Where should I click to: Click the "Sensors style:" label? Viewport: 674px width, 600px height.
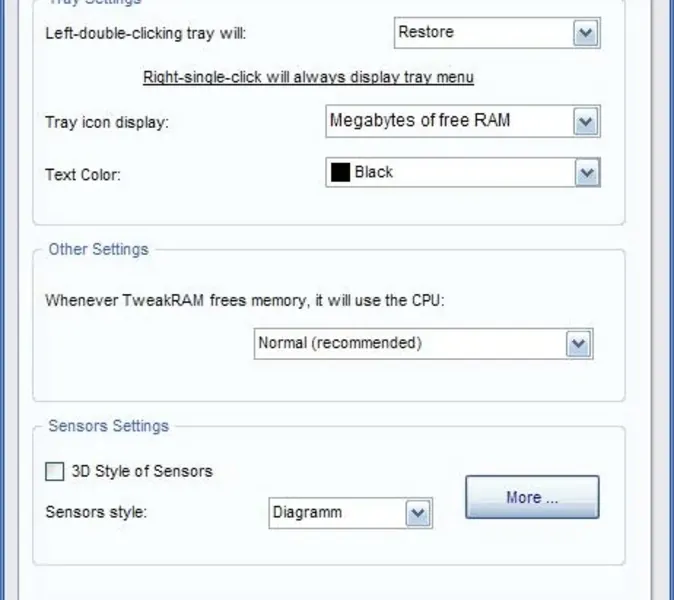tap(96, 512)
